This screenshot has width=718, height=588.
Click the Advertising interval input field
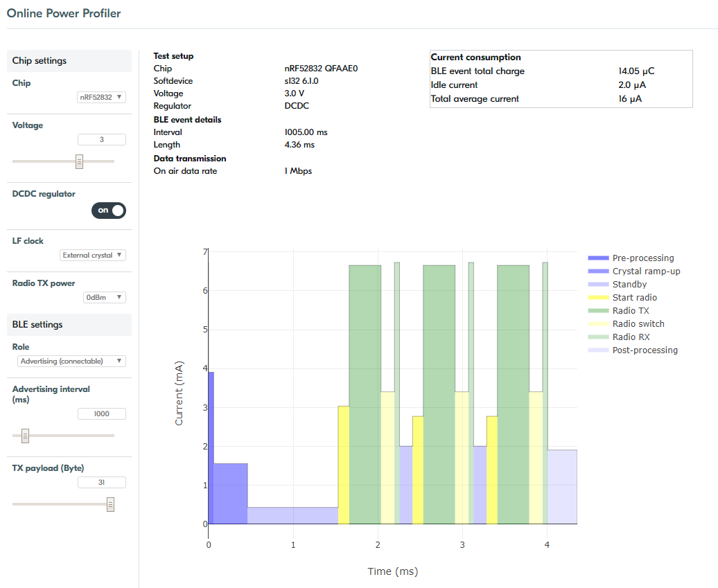(101, 414)
